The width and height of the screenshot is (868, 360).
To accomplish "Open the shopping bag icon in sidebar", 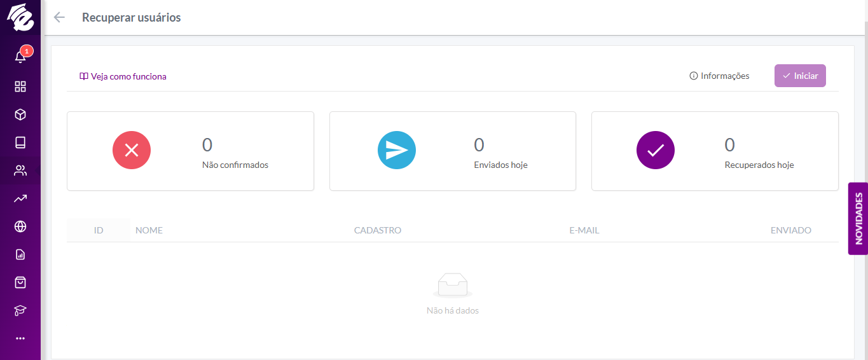I will coord(20,282).
